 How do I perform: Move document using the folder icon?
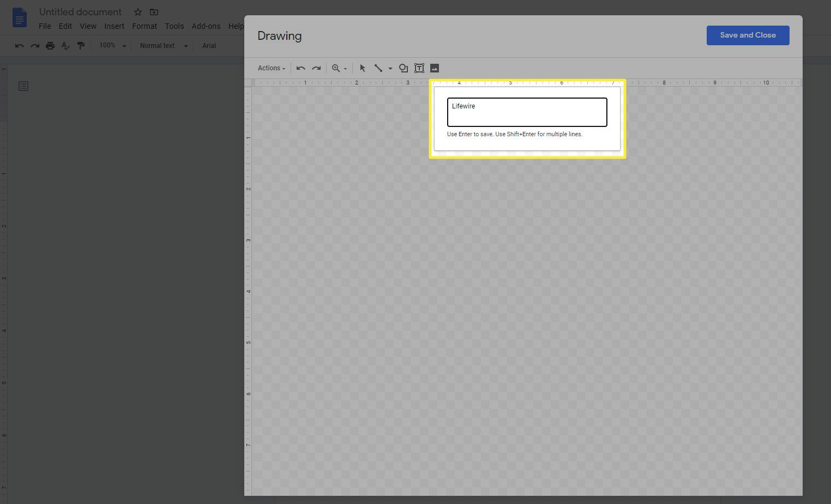(154, 12)
